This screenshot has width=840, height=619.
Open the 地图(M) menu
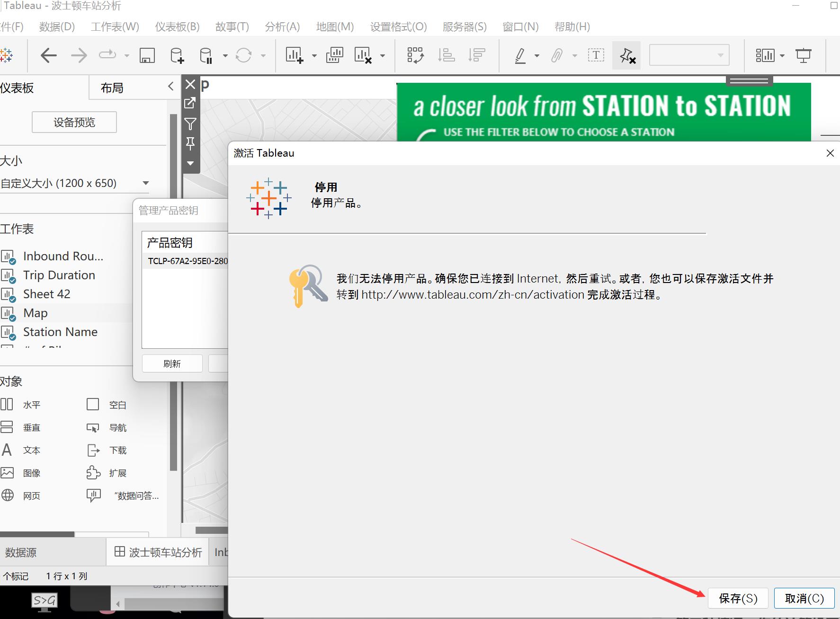[x=335, y=27]
